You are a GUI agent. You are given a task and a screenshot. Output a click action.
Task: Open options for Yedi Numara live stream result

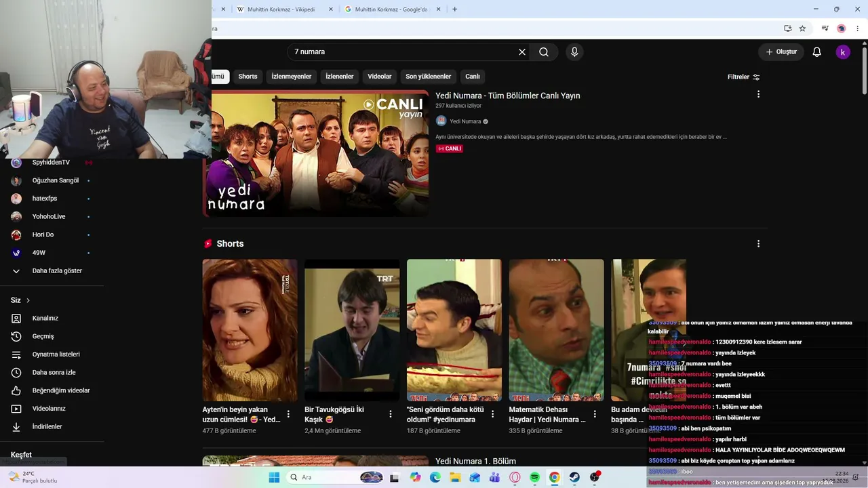(x=758, y=94)
